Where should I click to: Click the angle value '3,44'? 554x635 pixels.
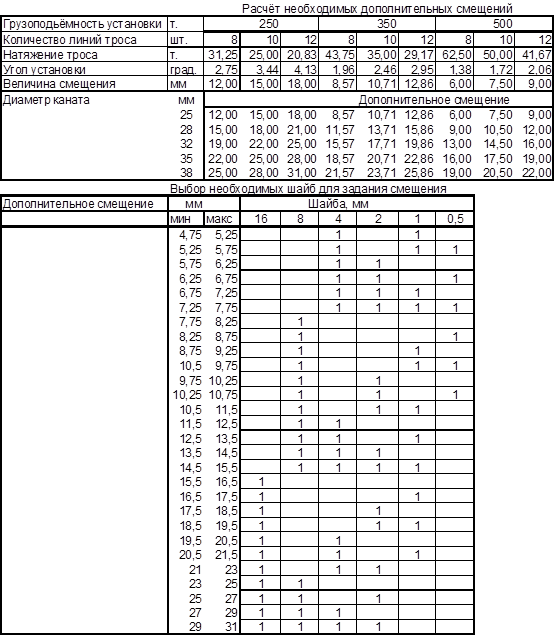[267, 70]
